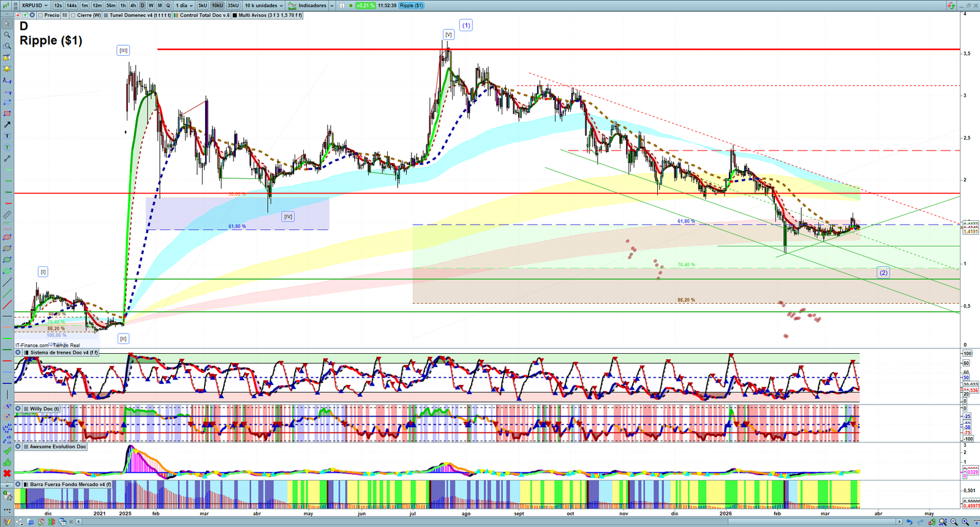Image resolution: width=980 pixels, height=527 pixels.
Task: Click the Ripple ($1) name tag in toolbar
Action: pos(412,6)
